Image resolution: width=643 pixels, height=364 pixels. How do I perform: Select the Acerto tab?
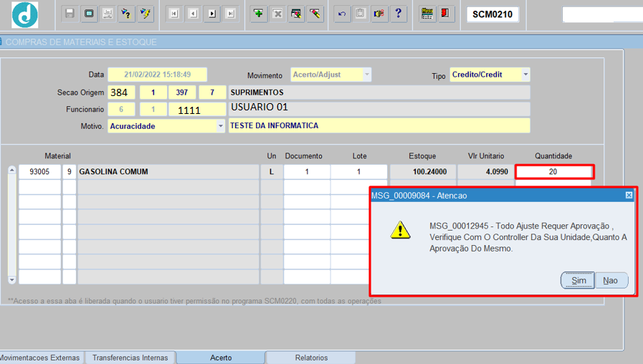pyautogui.click(x=221, y=358)
